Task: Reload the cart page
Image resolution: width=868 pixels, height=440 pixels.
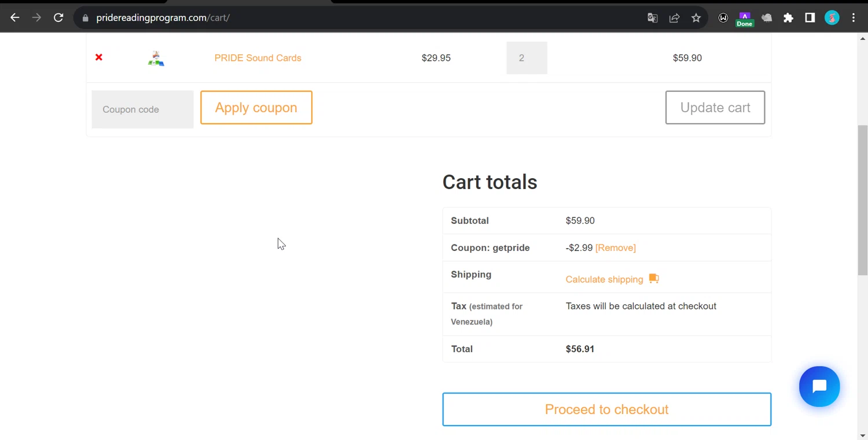Action: point(58,18)
